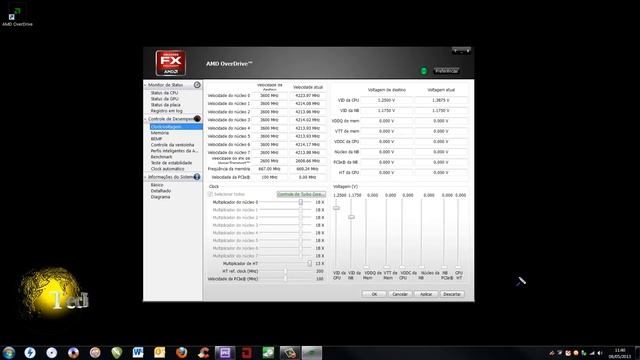
Task: Adjust the Velocidade do PCIe slider
Action: pyautogui.click(x=285, y=279)
